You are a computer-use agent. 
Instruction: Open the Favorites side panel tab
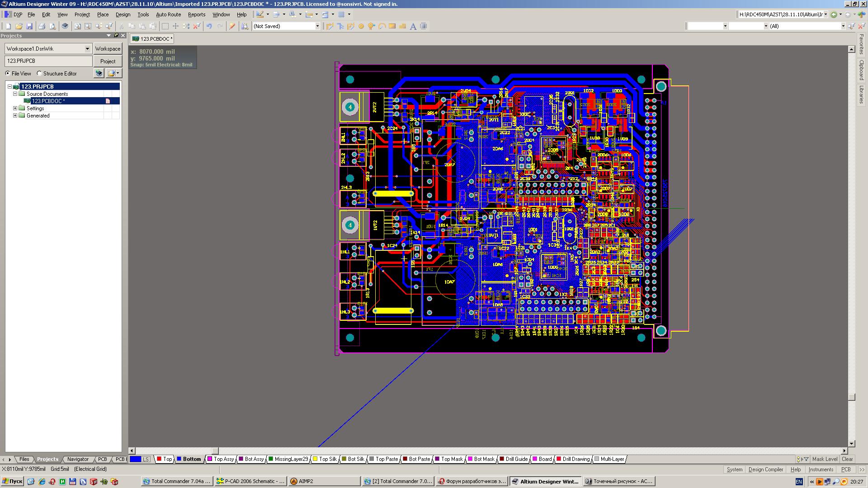(x=862, y=44)
